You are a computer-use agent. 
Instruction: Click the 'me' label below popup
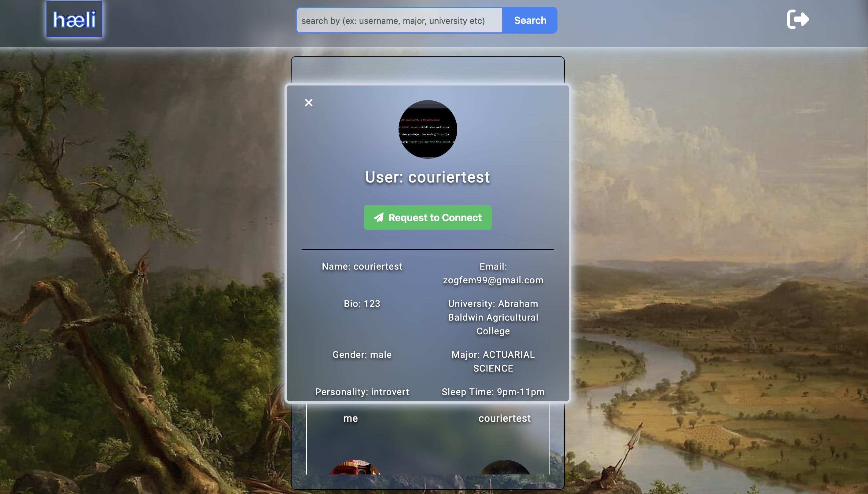coord(351,418)
